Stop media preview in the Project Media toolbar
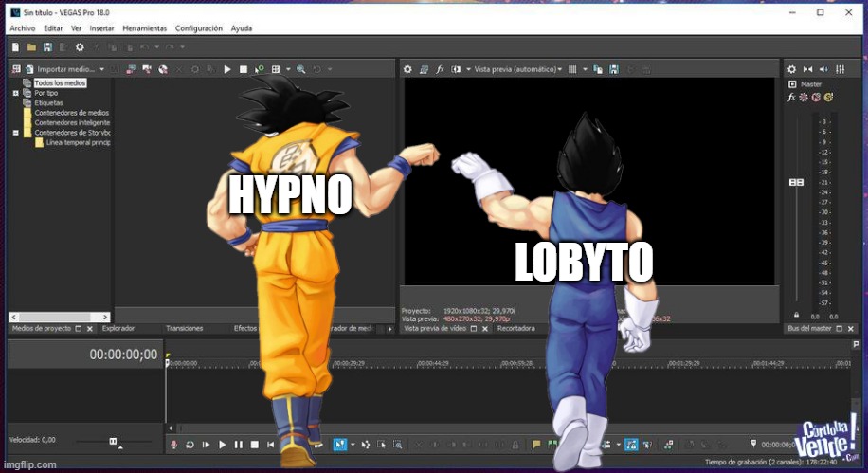This screenshot has width=868, height=473. [243, 69]
